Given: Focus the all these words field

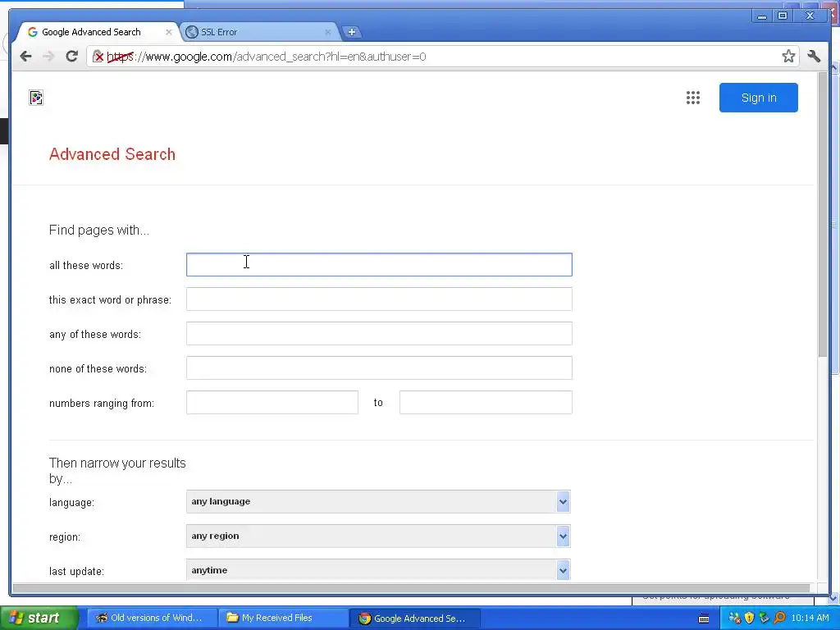Looking at the screenshot, I should point(379,265).
